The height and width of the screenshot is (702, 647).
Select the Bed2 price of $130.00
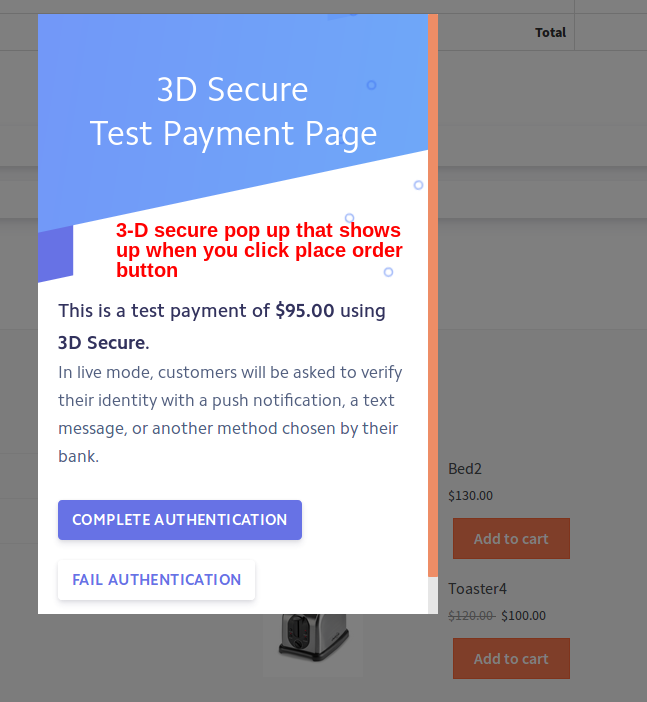point(470,495)
